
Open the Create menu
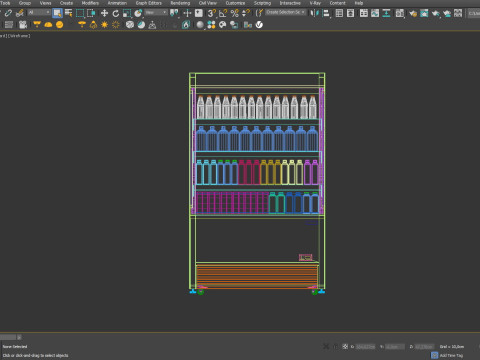pyautogui.click(x=66, y=3)
